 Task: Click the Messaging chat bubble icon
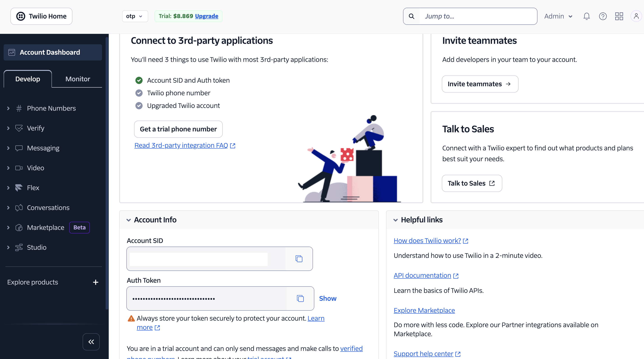tap(19, 148)
